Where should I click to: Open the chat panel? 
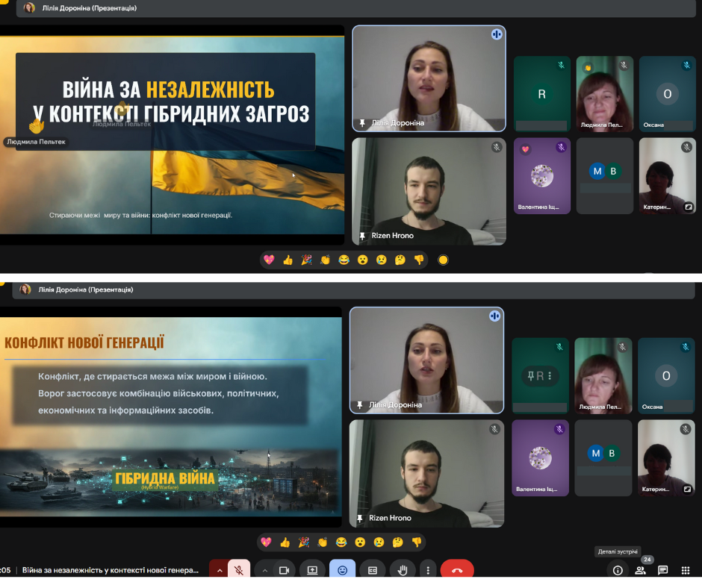point(662,570)
